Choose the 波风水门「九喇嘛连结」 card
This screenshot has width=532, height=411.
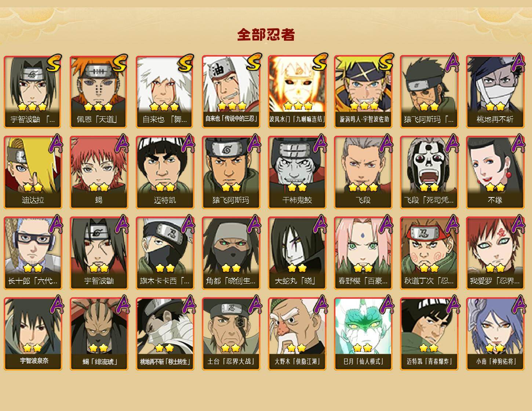pyautogui.click(x=297, y=92)
